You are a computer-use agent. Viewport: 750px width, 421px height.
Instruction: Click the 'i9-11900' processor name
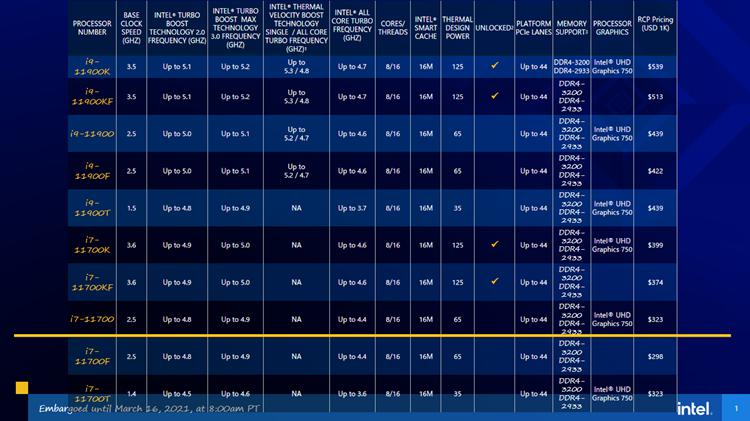click(92, 133)
